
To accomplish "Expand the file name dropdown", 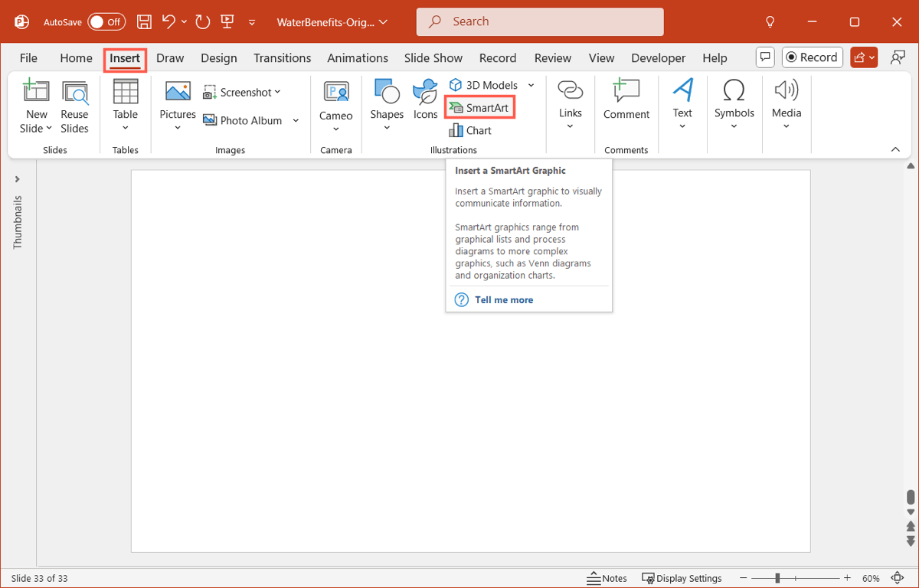I will point(383,22).
